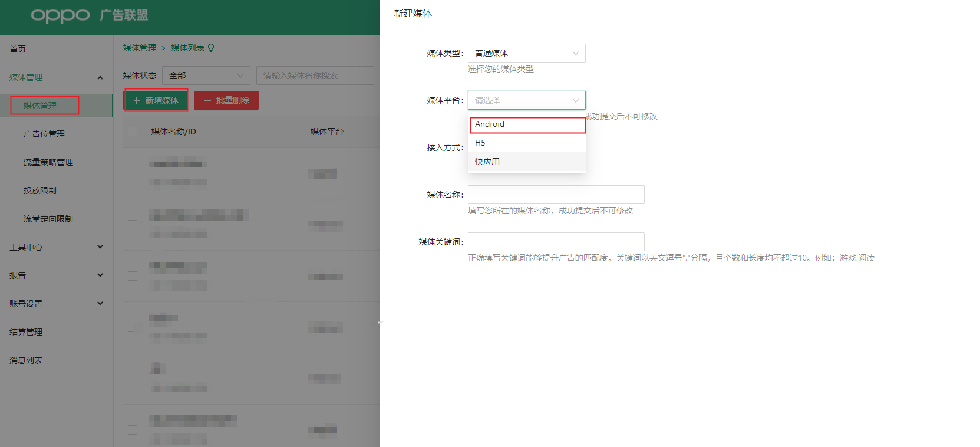
Task: Go to 首页 in sidebar
Action: 18,49
